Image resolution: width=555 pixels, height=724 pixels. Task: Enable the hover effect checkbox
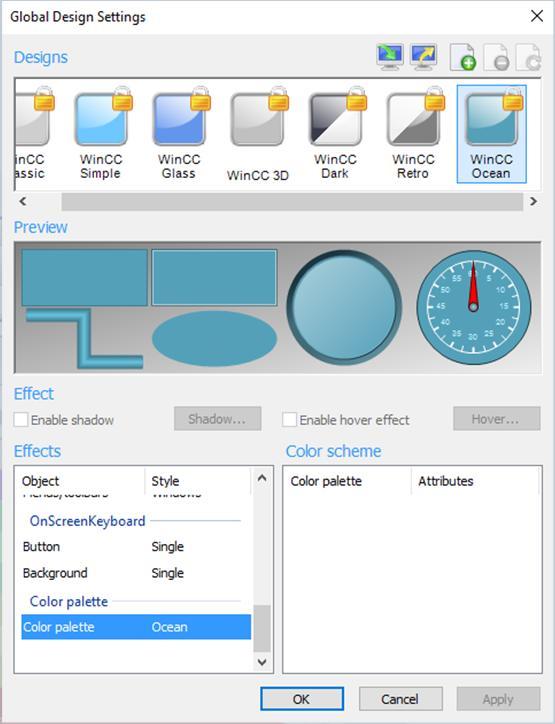tap(290, 420)
